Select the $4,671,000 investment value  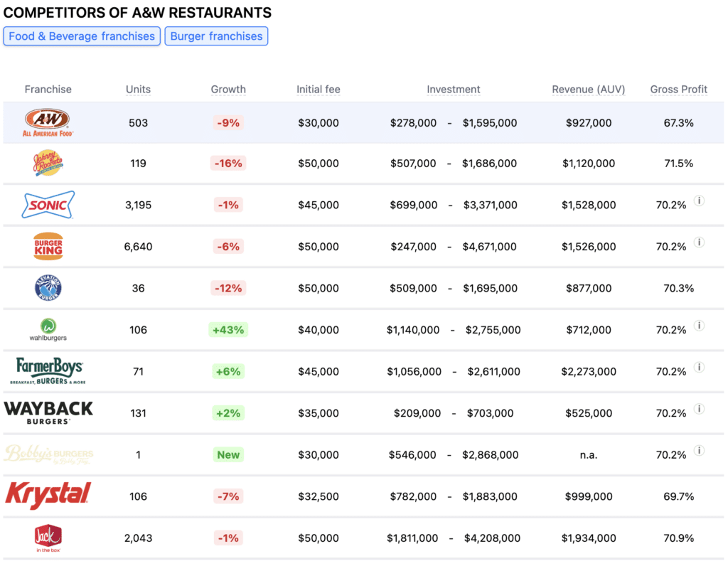click(489, 247)
